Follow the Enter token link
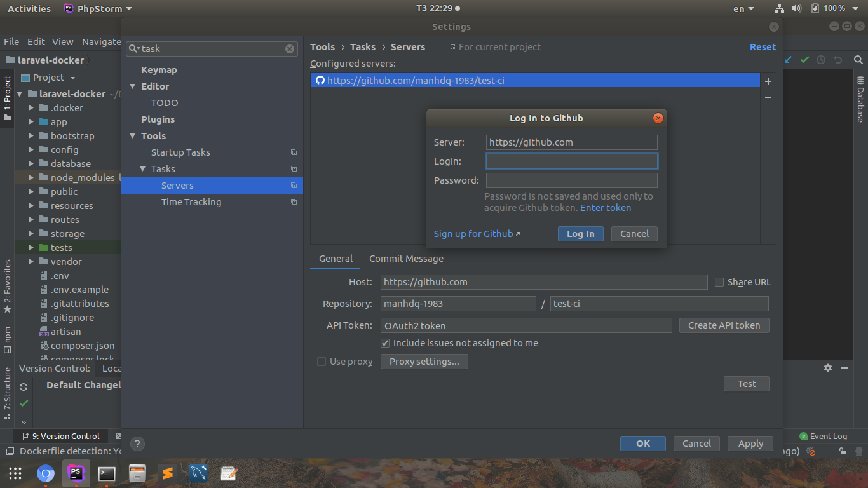The image size is (868, 488). [606, 208]
